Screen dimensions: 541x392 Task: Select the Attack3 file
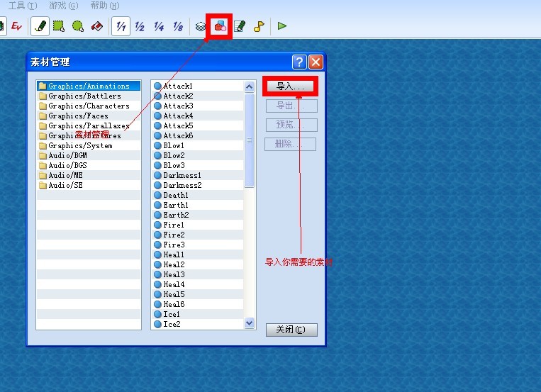click(197, 106)
